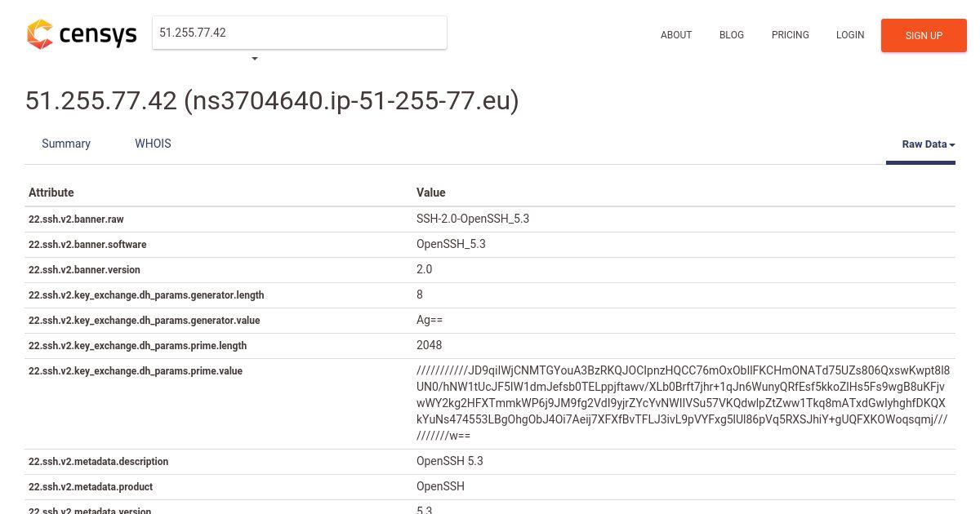
Task: Expand the Raw Data dropdown
Action: coord(929,144)
